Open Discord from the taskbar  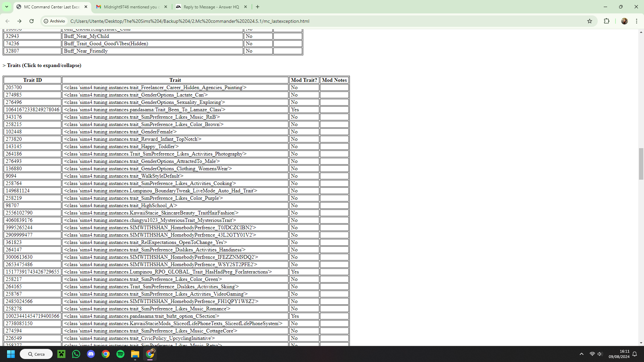point(91,354)
